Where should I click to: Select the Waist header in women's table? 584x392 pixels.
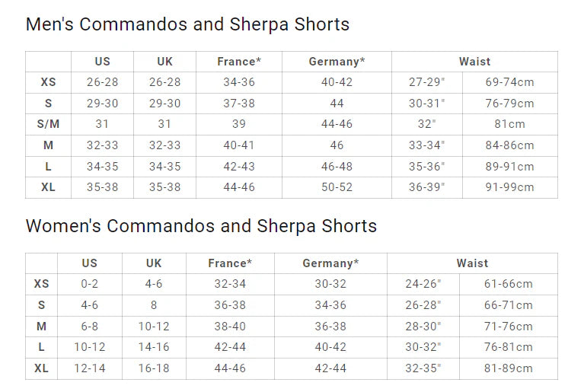click(x=472, y=263)
